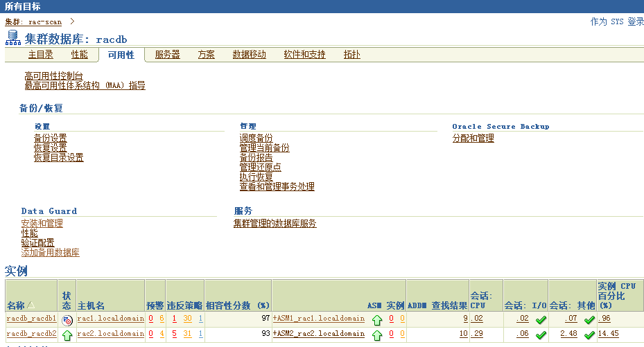This screenshot has width=644, height=347.
Task: Open 恢复设置 link
Action: (x=50, y=148)
